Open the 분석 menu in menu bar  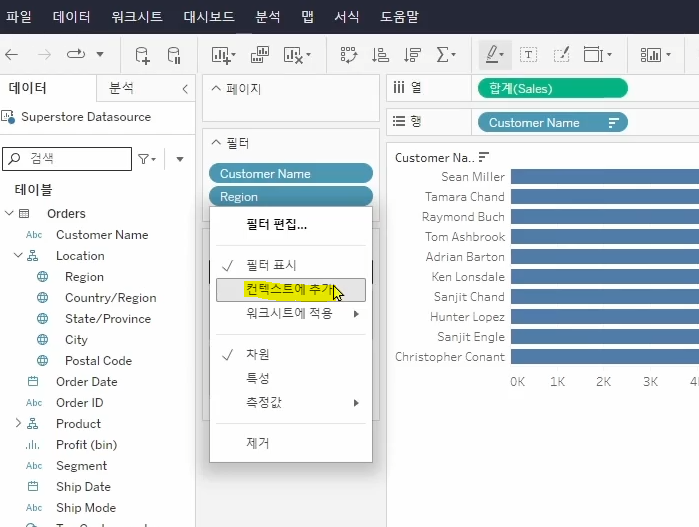(x=267, y=17)
